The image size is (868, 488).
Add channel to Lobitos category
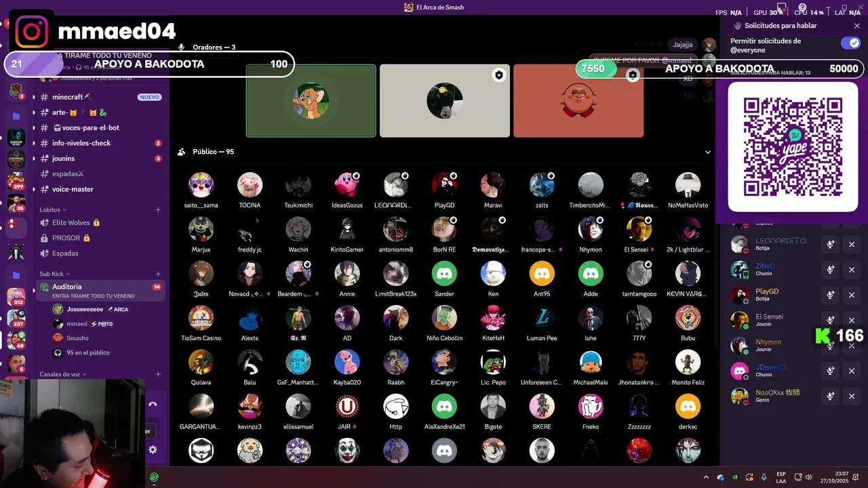(158, 210)
